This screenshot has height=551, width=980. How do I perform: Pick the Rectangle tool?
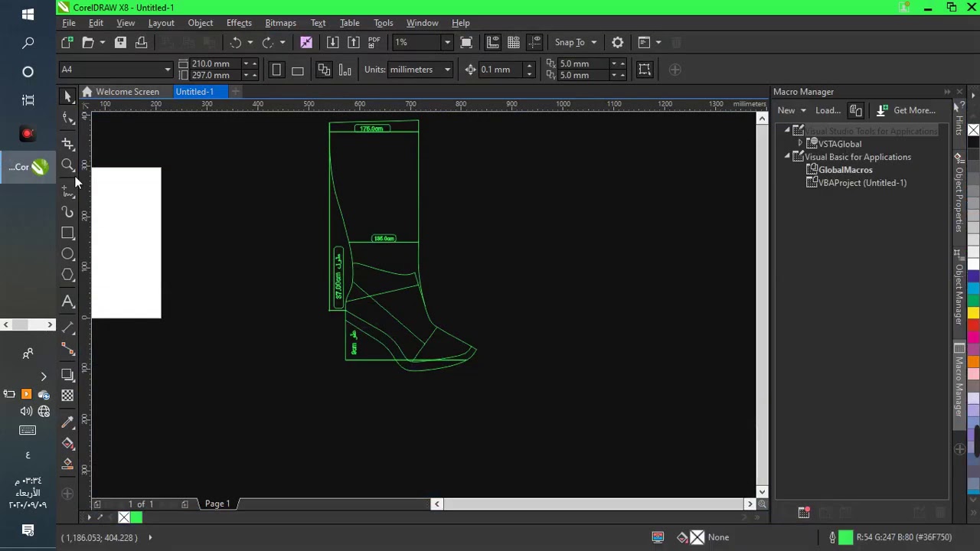click(68, 233)
